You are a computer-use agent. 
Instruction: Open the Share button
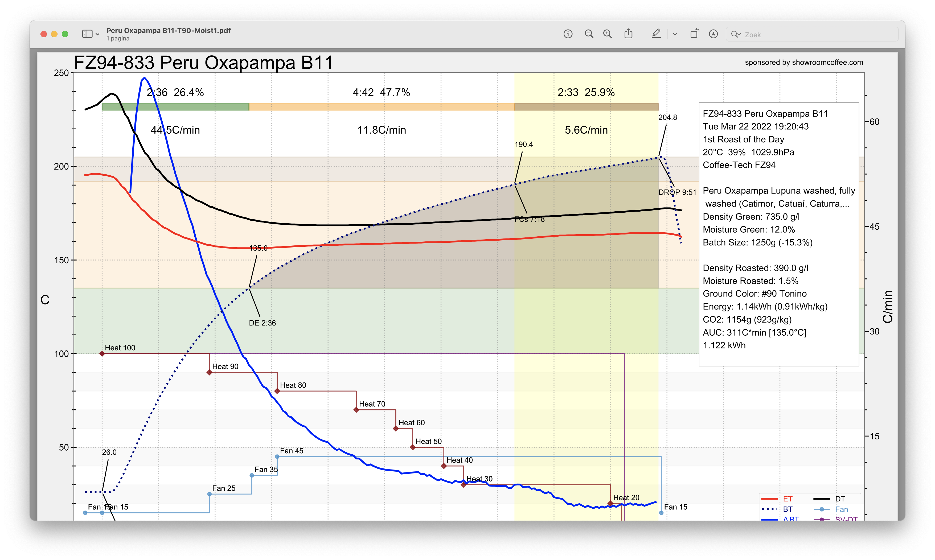[629, 34]
